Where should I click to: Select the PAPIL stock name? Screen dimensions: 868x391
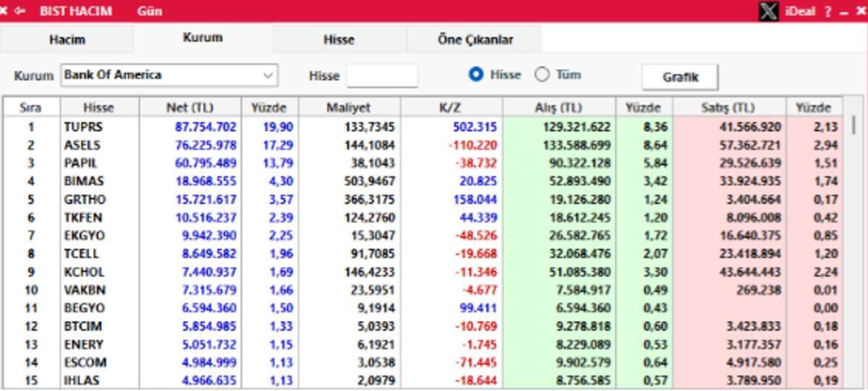[x=80, y=163]
